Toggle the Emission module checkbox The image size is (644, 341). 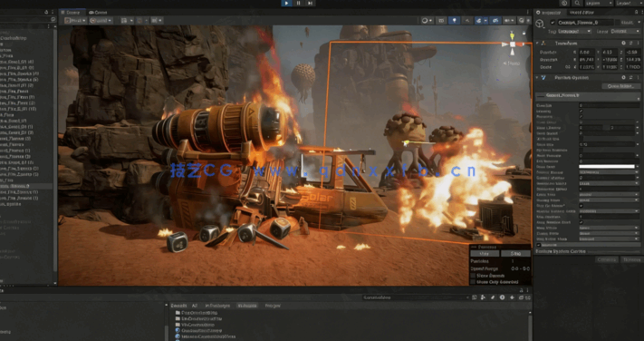point(538,245)
